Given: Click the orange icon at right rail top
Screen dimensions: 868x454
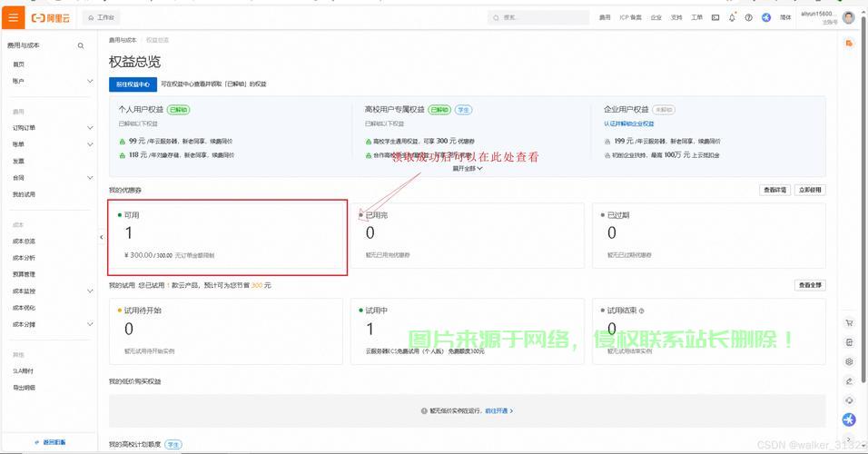Looking at the screenshot, I should pos(849,44).
